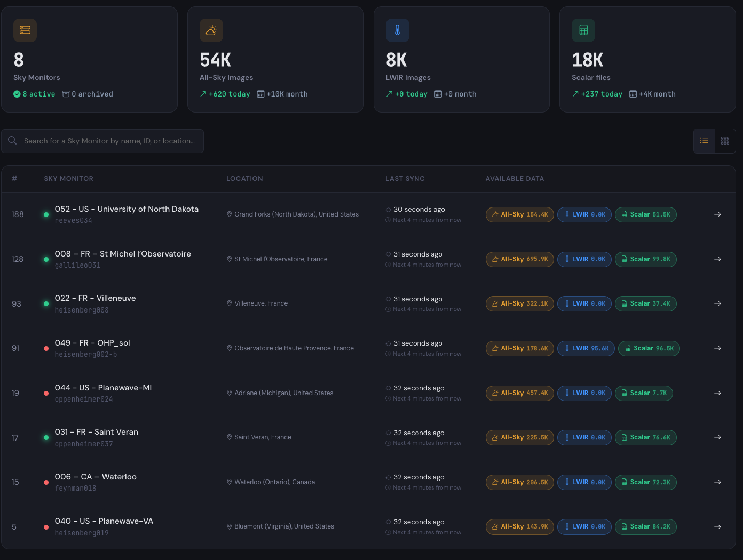Click the All-Sky Images sun-cloud icon
The width and height of the screenshot is (743, 560).
click(211, 30)
